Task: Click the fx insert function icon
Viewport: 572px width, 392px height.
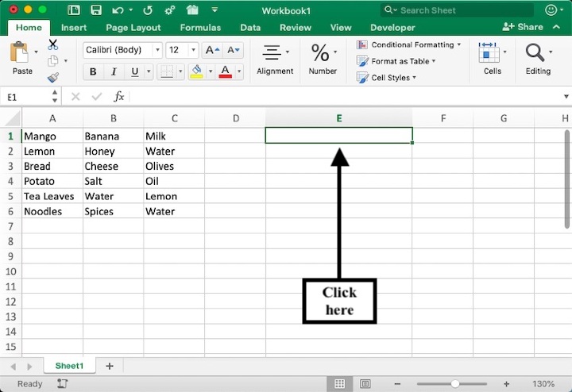Action: [x=119, y=97]
